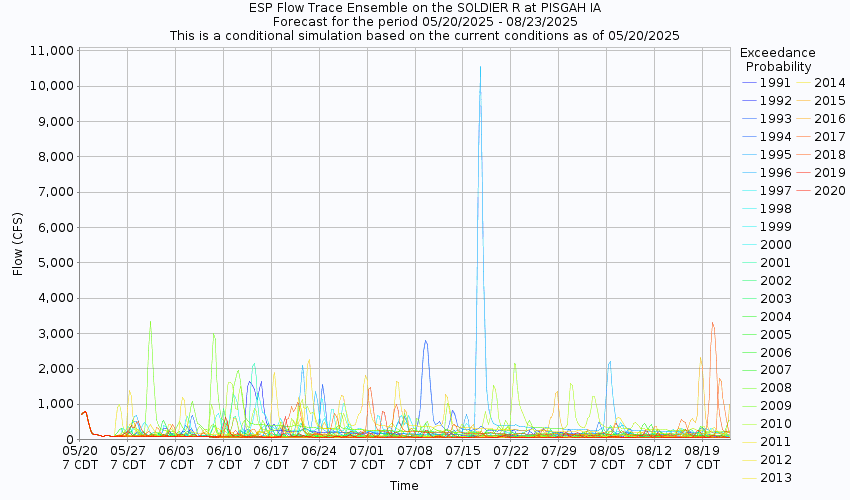Image resolution: width=850 pixels, height=500 pixels.
Task: Select the 2009 legend entry
Action: coord(767,406)
